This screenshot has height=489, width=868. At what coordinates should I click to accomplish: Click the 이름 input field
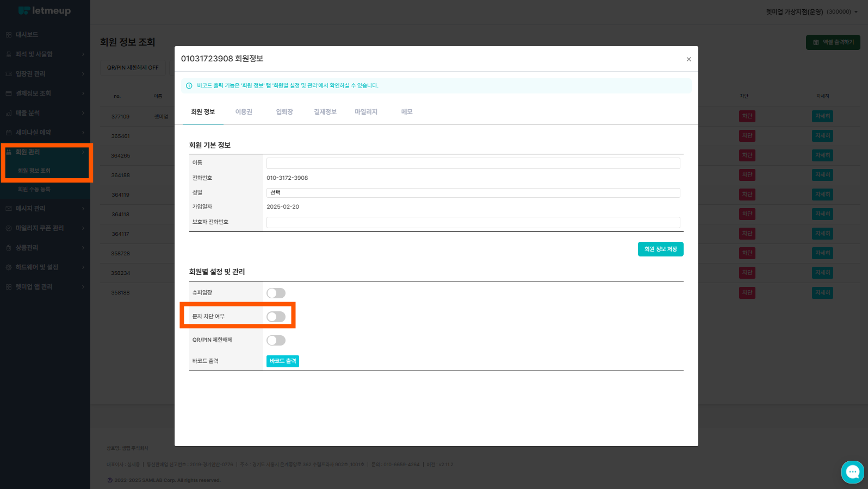click(473, 163)
